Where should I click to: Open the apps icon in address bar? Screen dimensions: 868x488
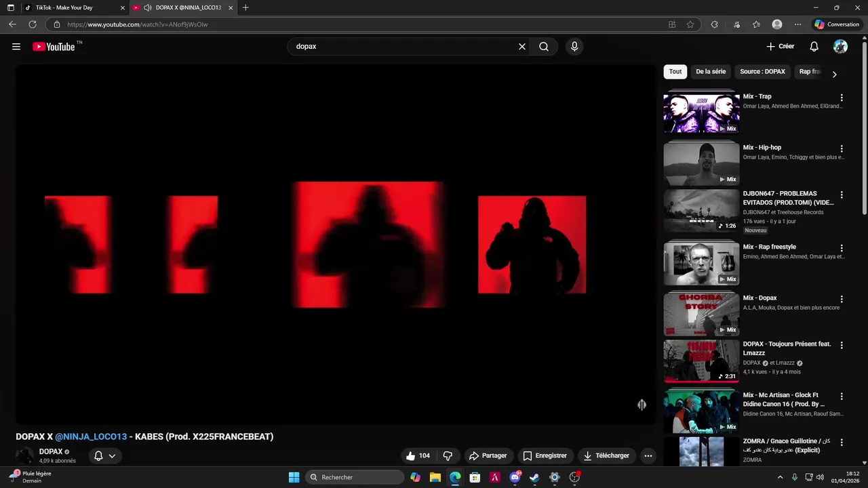[672, 24]
